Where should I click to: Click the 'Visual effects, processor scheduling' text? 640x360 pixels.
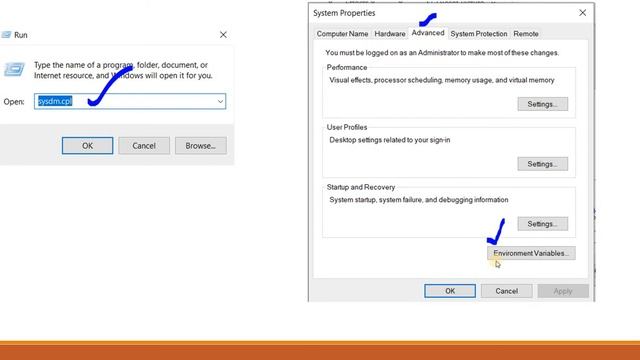(442, 80)
